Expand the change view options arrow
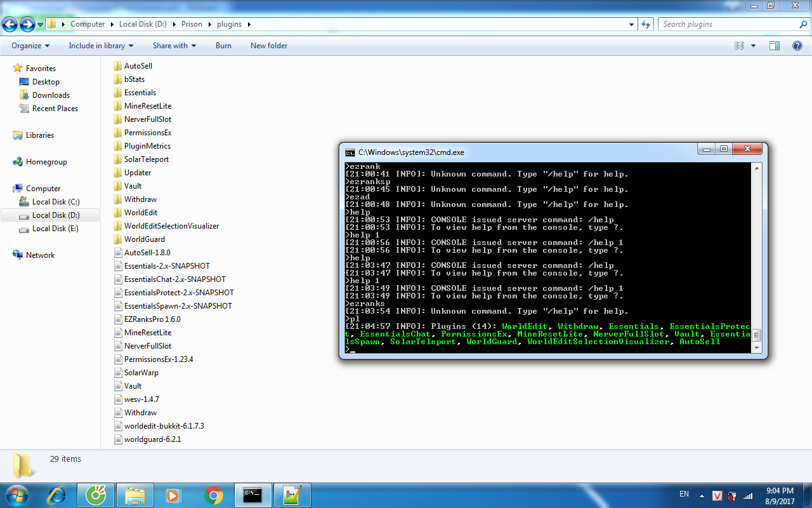The image size is (812, 508). (753, 46)
